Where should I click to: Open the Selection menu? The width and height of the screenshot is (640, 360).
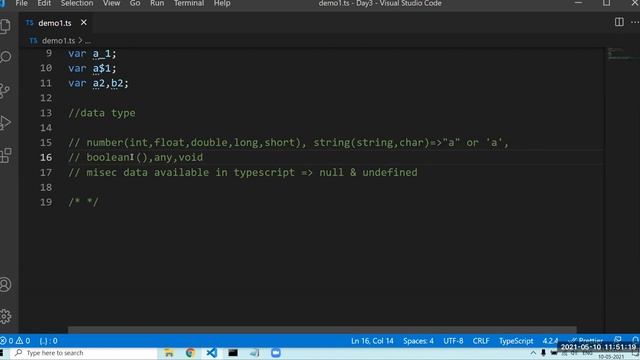pos(77,3)
